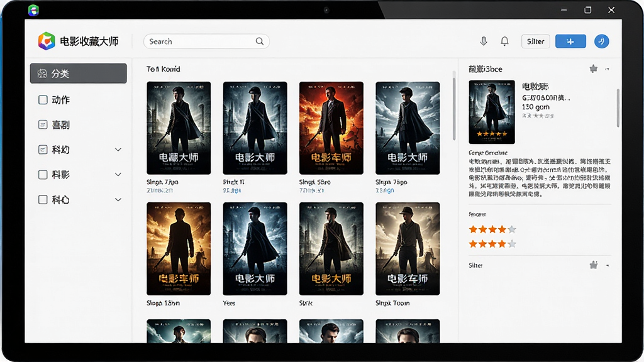This screenshot has height=362, width=644.
Task: Click the small app icon in the title bar
Action: tap(34, 10)
